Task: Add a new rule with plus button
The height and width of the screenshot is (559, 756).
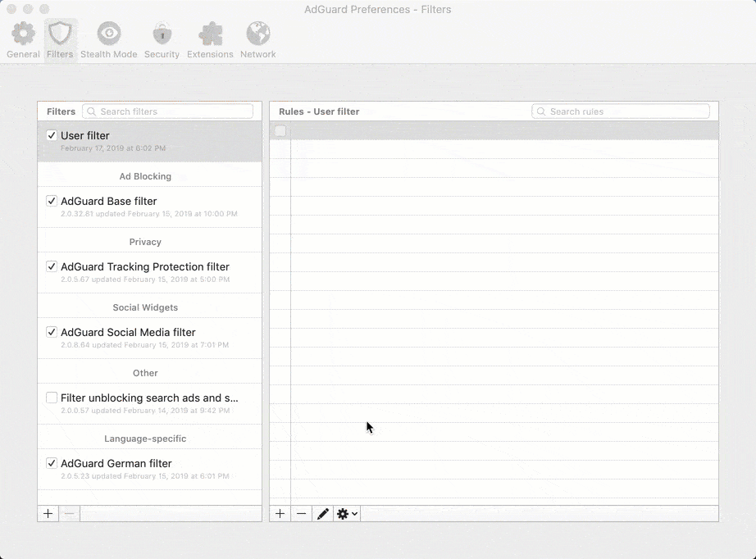Action: click(280, 514)
